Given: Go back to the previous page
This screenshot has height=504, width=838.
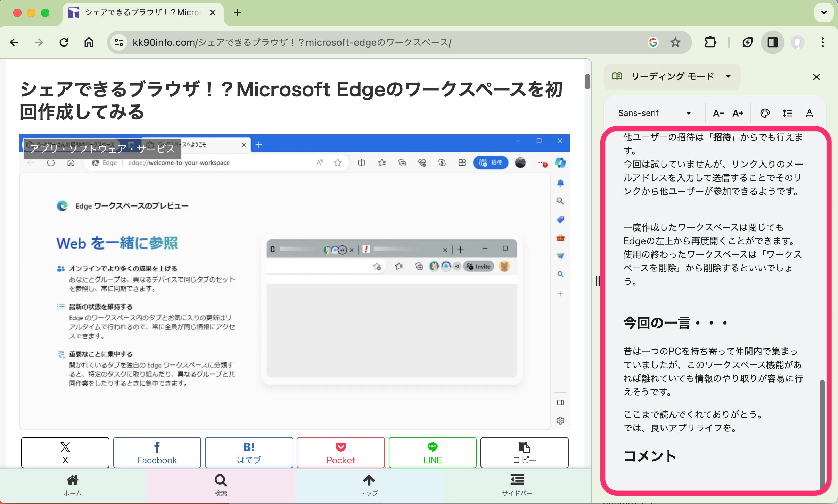Looking at the screenshot, I should [14, 42].
